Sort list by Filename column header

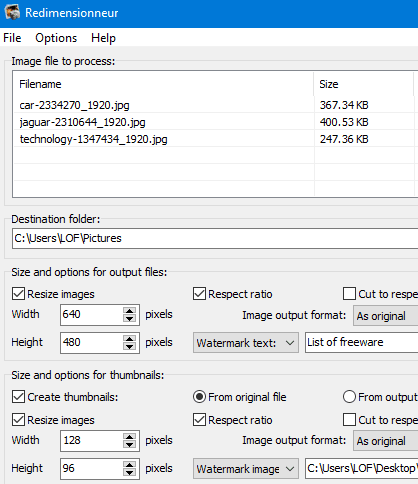point(163,84)
